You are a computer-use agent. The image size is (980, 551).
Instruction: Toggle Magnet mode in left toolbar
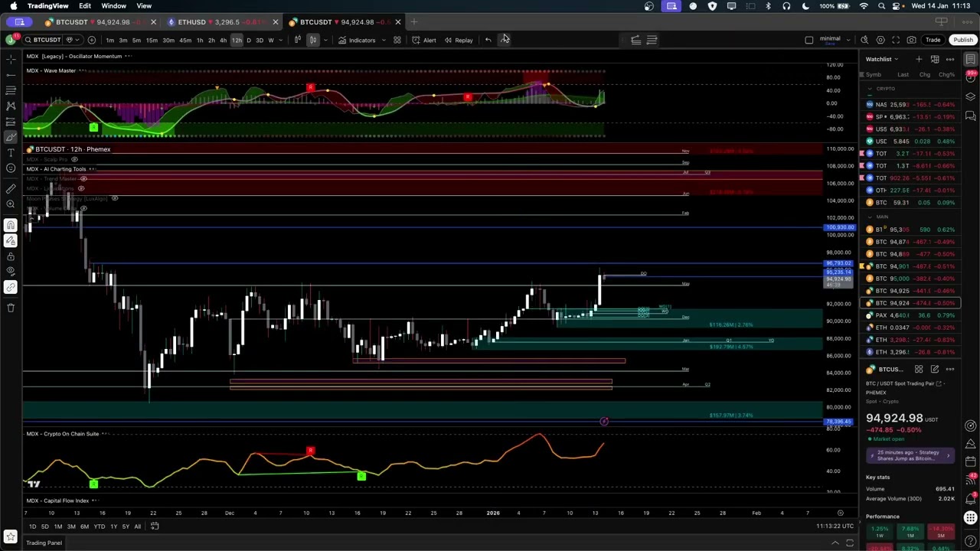11,225
